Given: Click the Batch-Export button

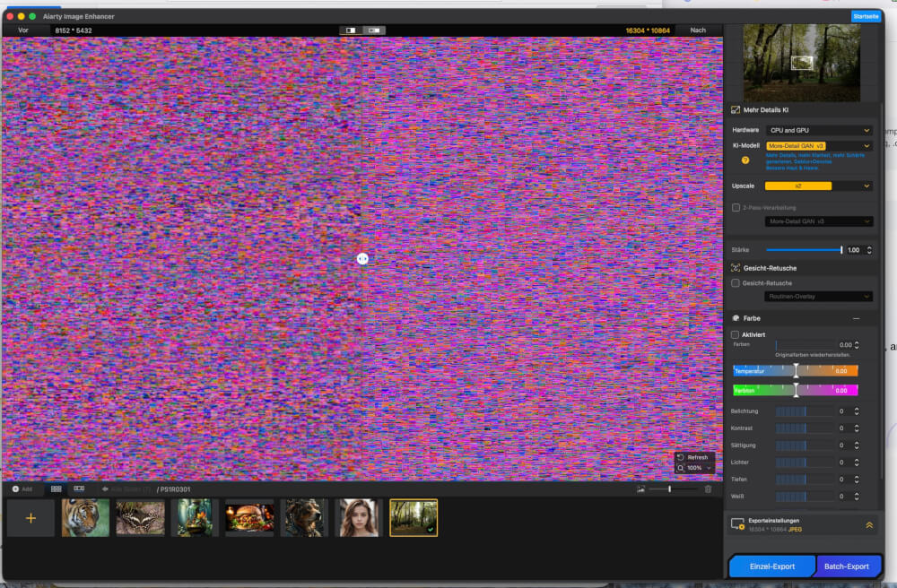Looking at the screenshot, I should click(847, 566).
